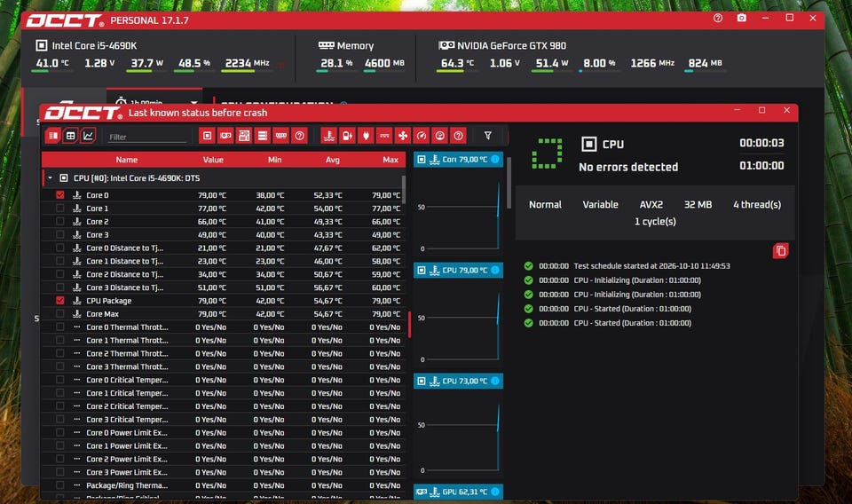Click the 1266 MHz GPU clock in main window
The height and width of the screenshot is (504, 852).
(x=652, y=63)
